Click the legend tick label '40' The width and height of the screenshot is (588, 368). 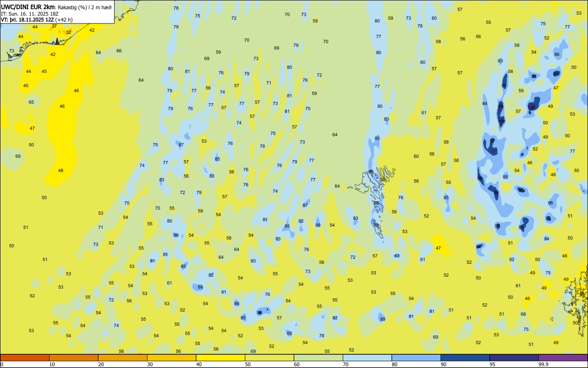coord(199,364)
